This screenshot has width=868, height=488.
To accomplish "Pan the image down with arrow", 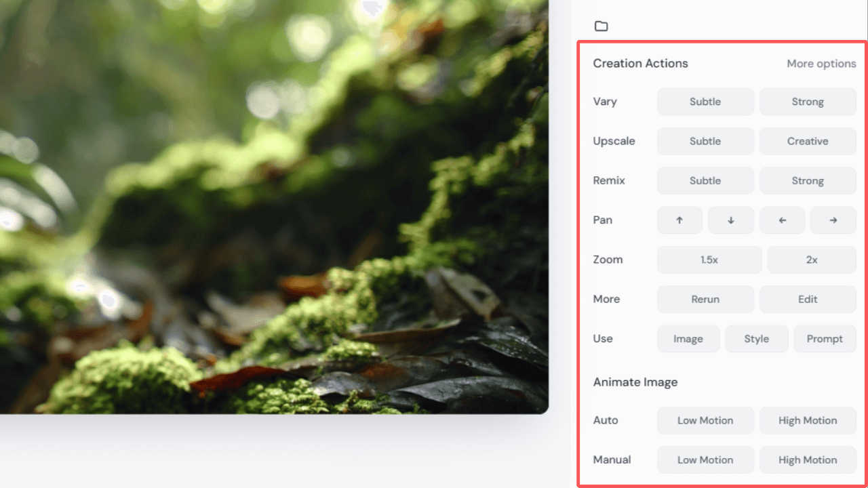I will point(731,220).
